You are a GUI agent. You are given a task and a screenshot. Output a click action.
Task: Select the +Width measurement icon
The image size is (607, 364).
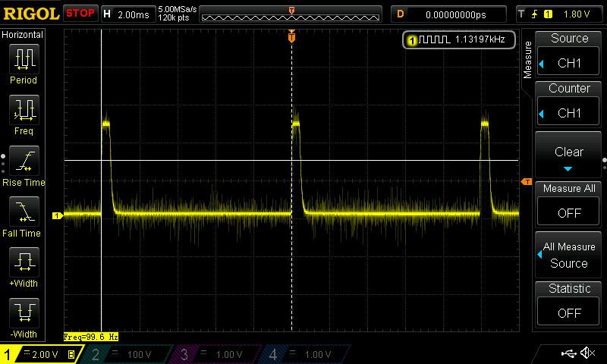pyautogui.click(x=24, y=263)
